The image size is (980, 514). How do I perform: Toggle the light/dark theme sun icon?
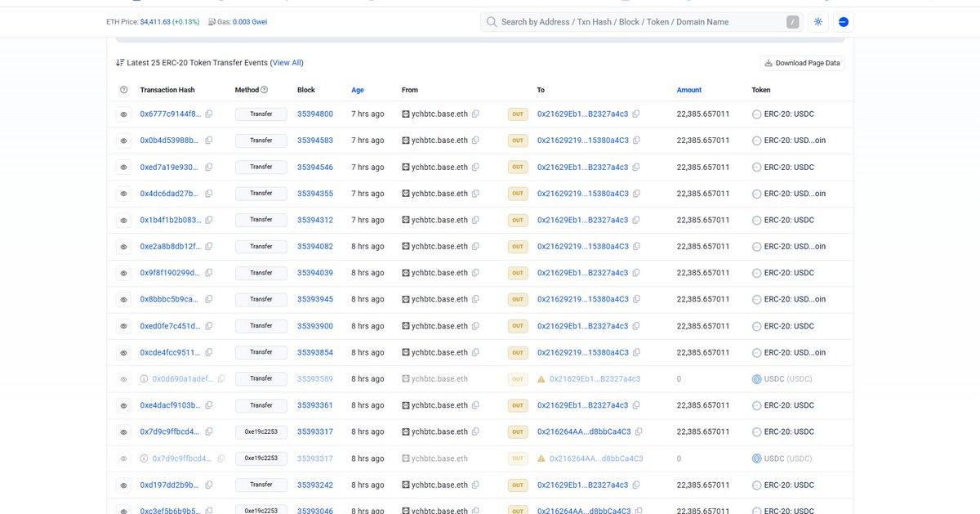coord(818,22)
